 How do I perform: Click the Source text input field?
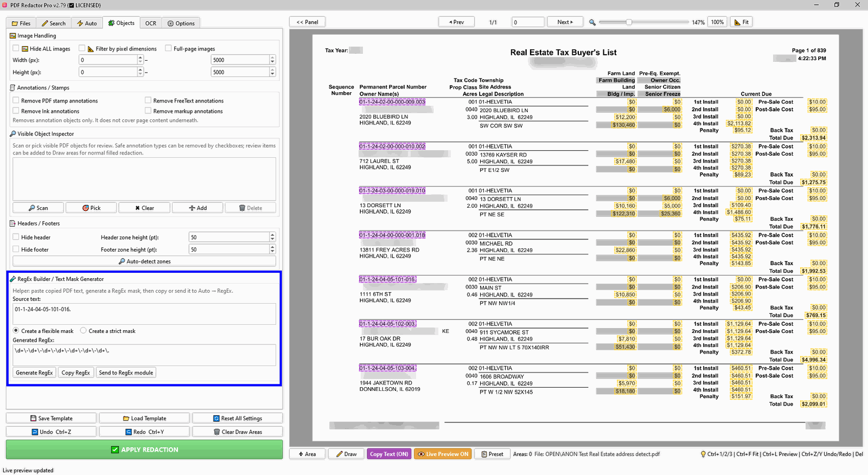[144, 314]
